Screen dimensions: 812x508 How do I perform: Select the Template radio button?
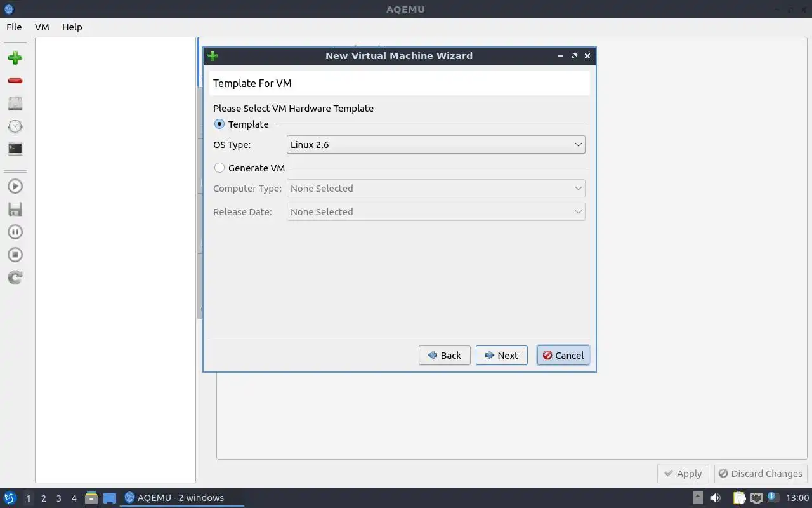[219, 124]
